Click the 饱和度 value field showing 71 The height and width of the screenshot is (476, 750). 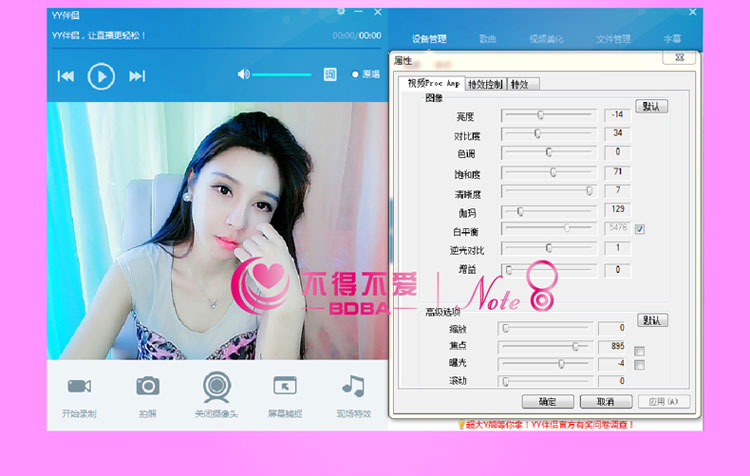point(617,172)
